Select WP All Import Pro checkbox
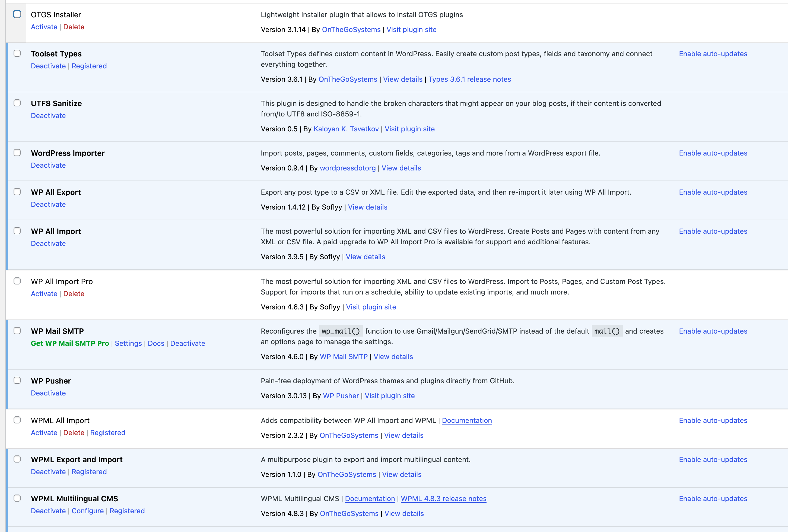788x532 pixels. pos(17,281)
